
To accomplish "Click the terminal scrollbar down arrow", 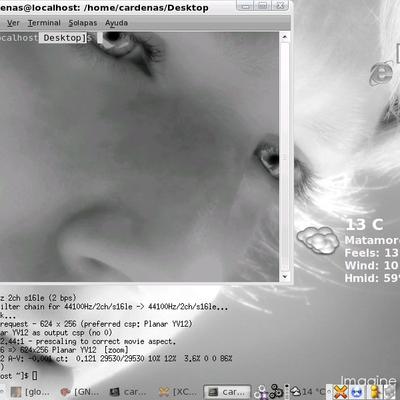I will (285, 276).
